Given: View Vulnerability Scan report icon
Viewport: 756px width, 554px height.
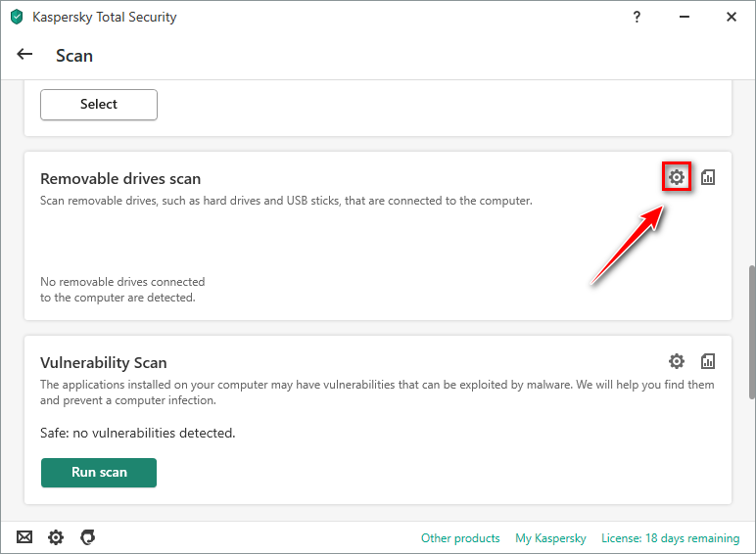Looking at the screenshot, I should [708, 361].
